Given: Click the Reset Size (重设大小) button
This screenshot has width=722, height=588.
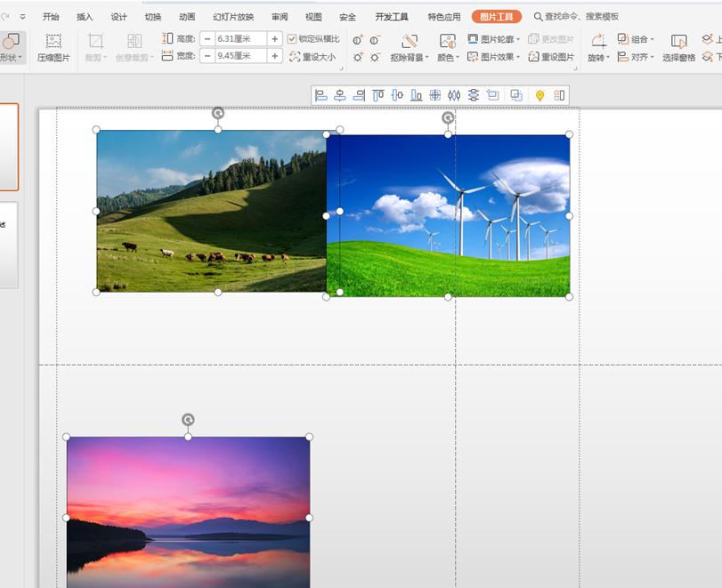Looking at the screenshot, I should tap(312, 57).
